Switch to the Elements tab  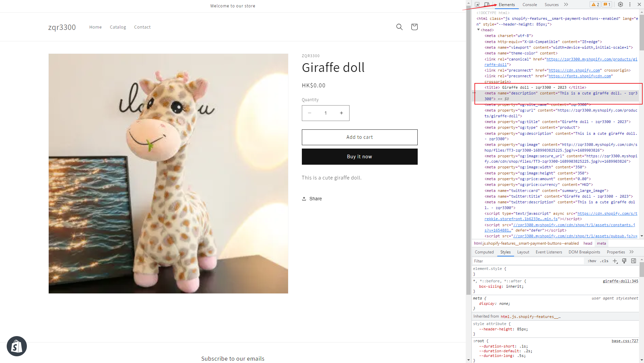[507, 5]
